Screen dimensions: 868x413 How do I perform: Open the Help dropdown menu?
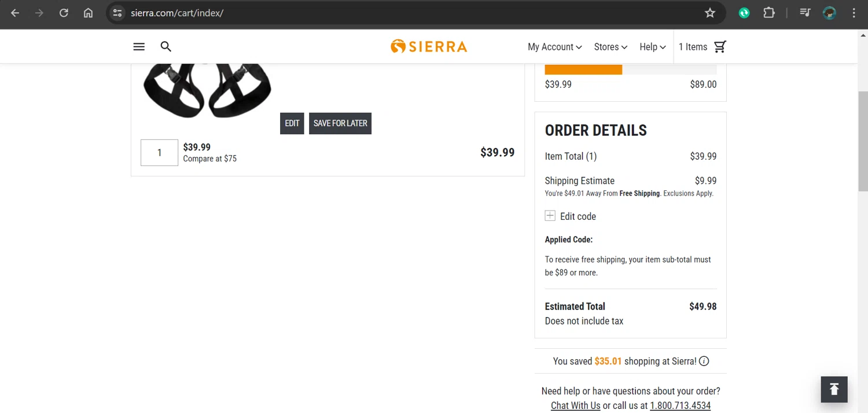pyautogui.click(x=652, y=47)
